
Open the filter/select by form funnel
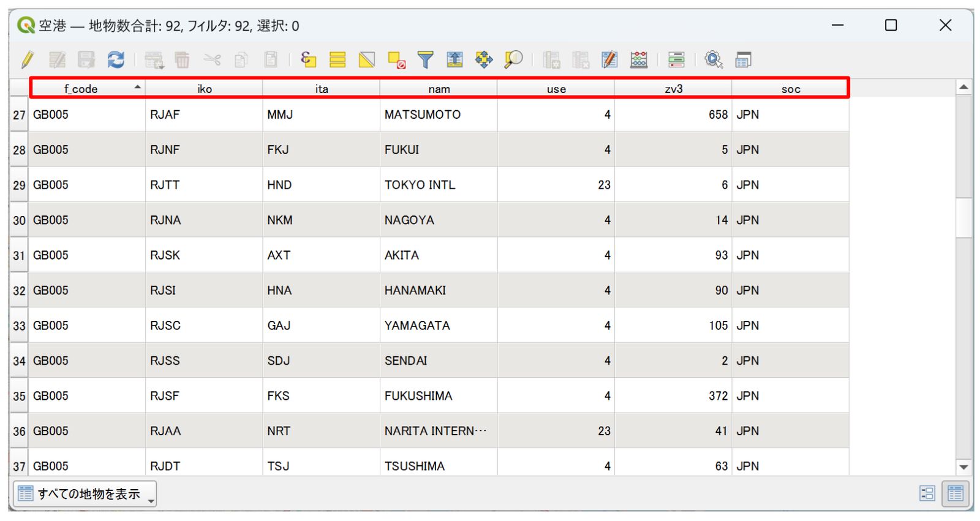pyautogui.click(x=425, y=59)
